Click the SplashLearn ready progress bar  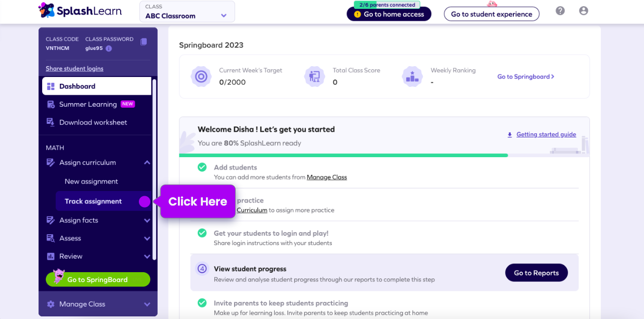point(343,155)
